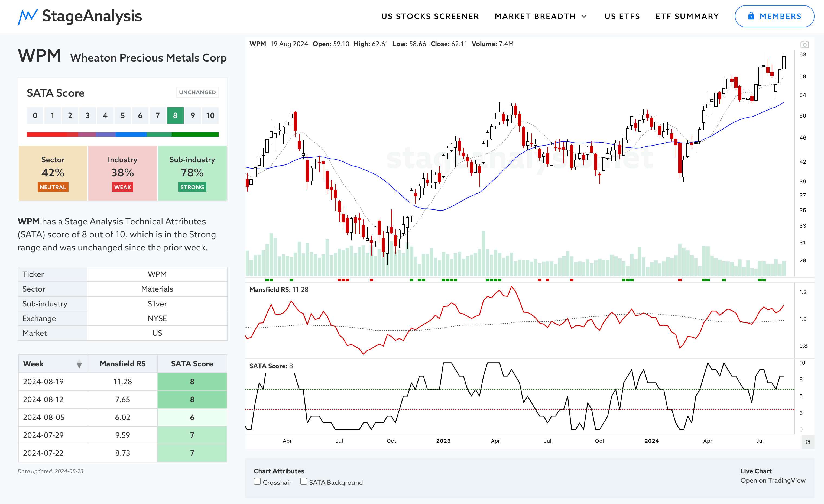Image resolution: width=824 pixels, height=504 pixels.
Task: Click the lock icon on Members button
Action: (751, 16)
